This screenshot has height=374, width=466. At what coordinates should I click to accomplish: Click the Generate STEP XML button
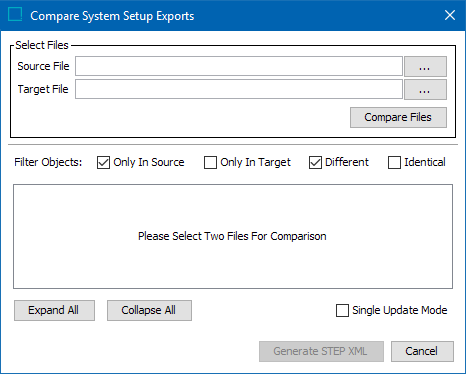[x=321, y=351]
